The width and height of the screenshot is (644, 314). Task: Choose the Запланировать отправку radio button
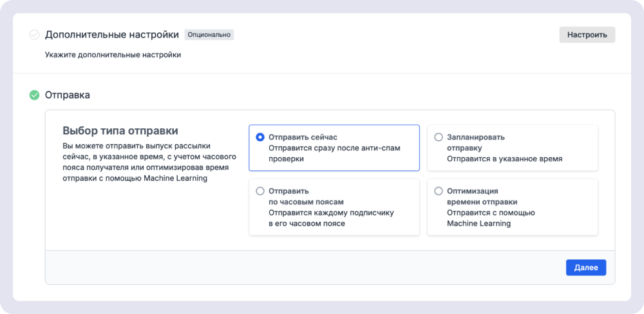[x=439, y=137]
